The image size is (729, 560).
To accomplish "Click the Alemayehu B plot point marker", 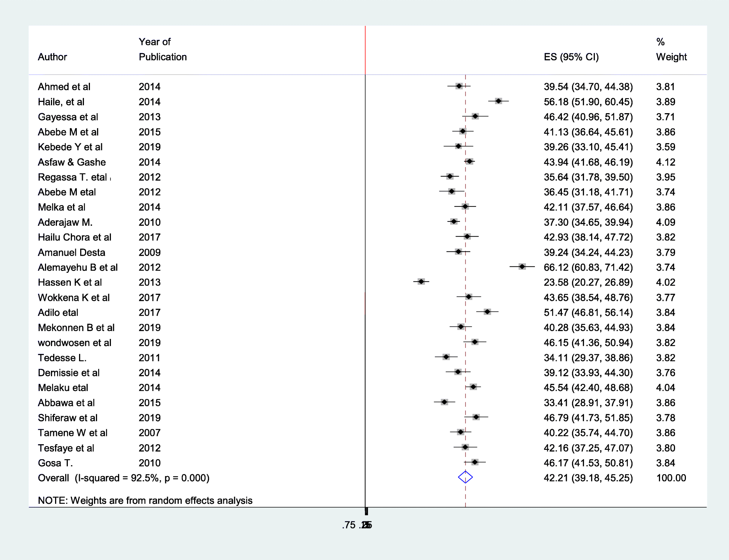I will pos(522,266).
